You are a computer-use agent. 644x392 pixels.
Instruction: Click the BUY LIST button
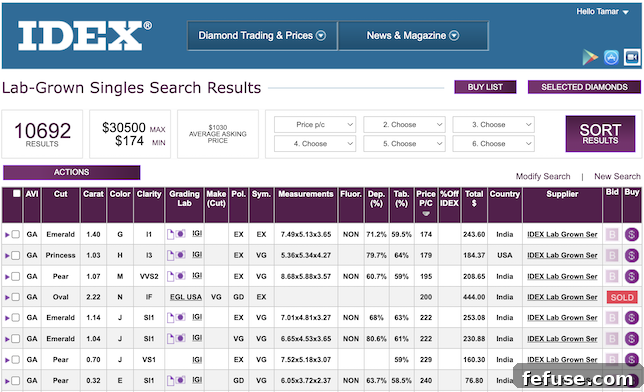click(485, 87)
